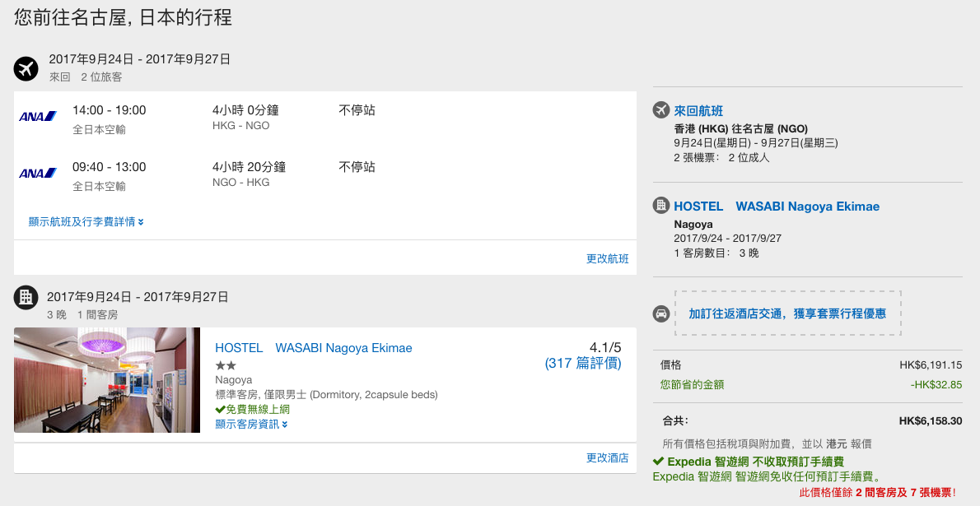980x506 pixels.
Task: Click the 不停站 label of NGO - HKG flight
Action: point(357,167)
